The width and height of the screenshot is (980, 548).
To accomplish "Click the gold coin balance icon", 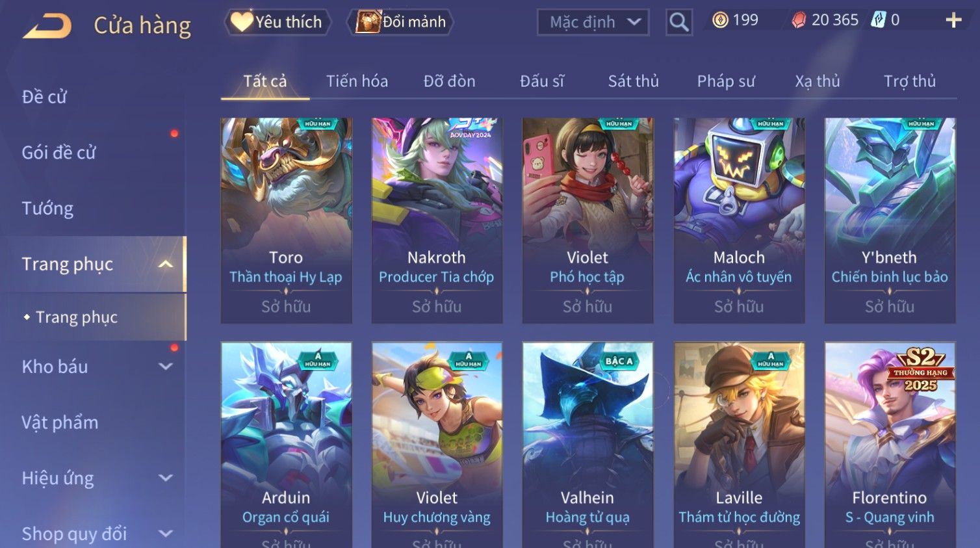I will pos(720,20).
